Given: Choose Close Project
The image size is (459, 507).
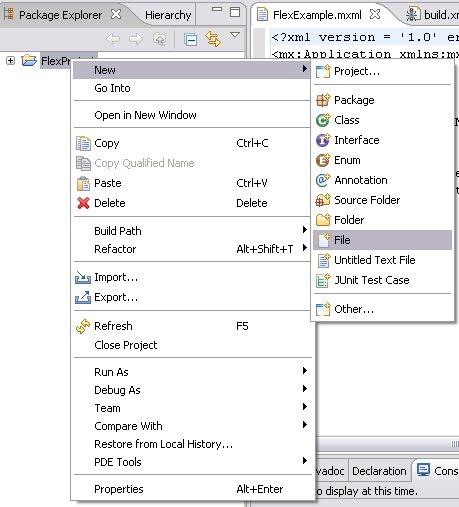Looking at the screenshot, I should 191,345.
